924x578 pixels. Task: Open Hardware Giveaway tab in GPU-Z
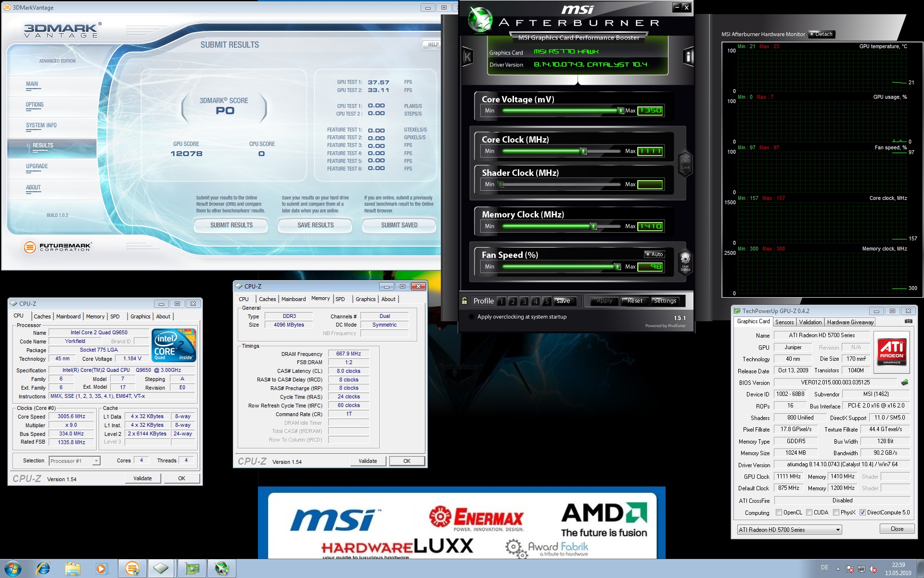[x=850, y=322]
